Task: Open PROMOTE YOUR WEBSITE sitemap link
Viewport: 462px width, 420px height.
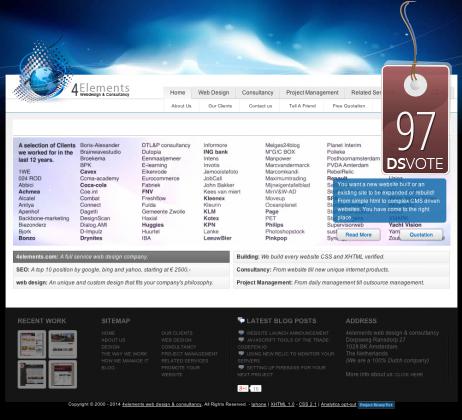Action: tap(180, 371)
